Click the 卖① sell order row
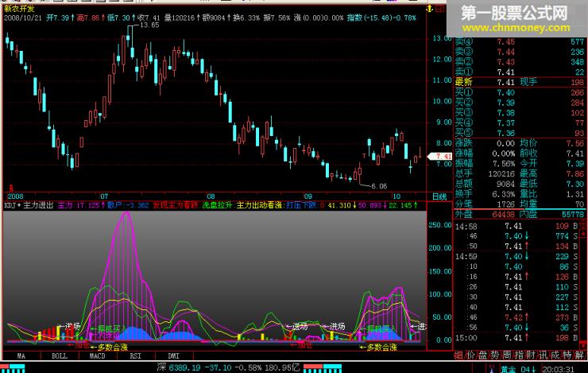This screenshot has width=588, height=373. coord(520,72)
